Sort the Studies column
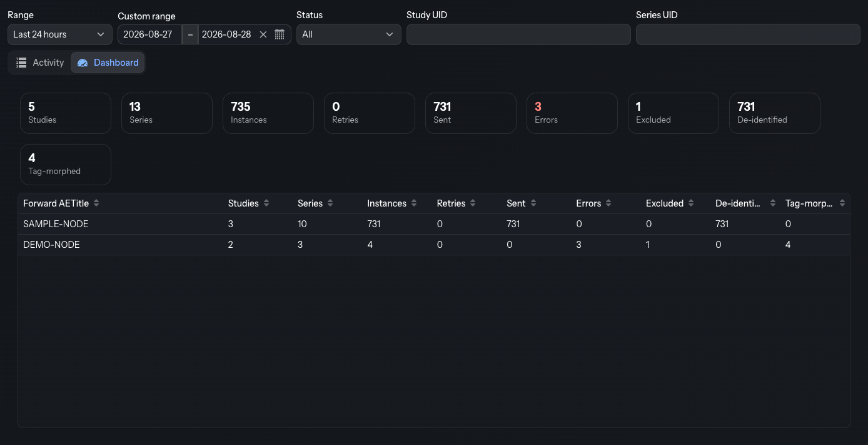The image size is (868, 445). tap(266, 203)
